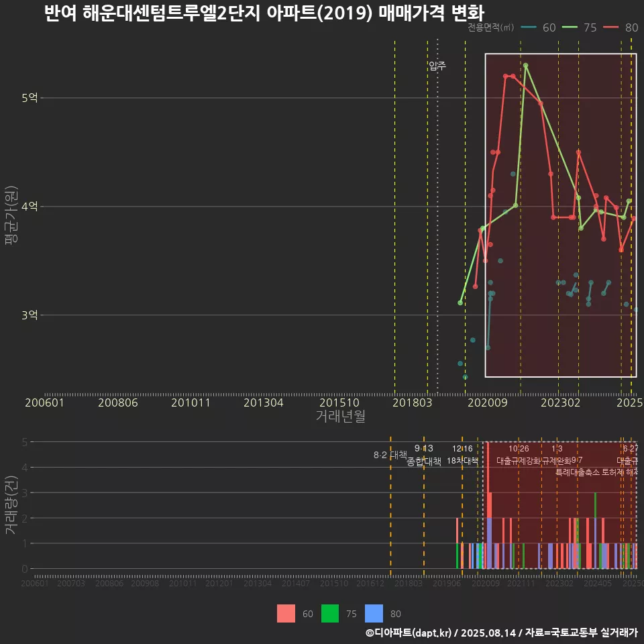Select the teal 60 line legend marker
The width and height of the screenshot is (644, 644).
click(529, 28)
